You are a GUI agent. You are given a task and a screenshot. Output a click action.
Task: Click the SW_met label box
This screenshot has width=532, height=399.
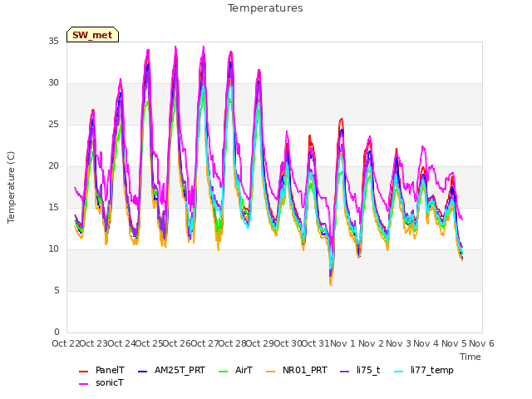(x=92, y=35)
